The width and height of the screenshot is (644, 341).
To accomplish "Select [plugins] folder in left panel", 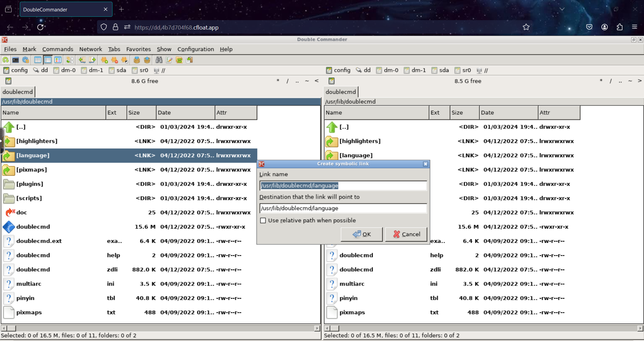I will tap(129, 184).
